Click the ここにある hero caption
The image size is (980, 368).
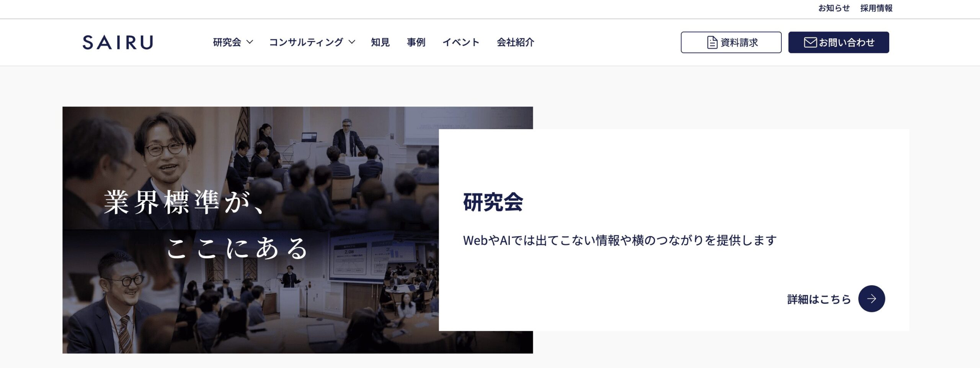(x=237, y=248)
